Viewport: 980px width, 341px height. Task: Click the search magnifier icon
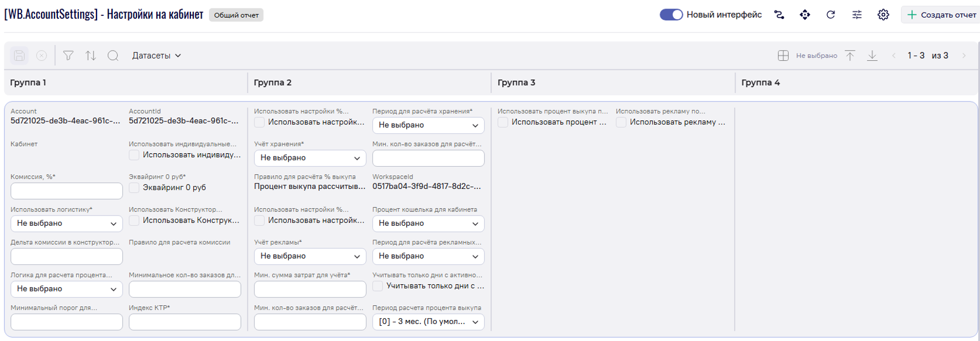113,56
